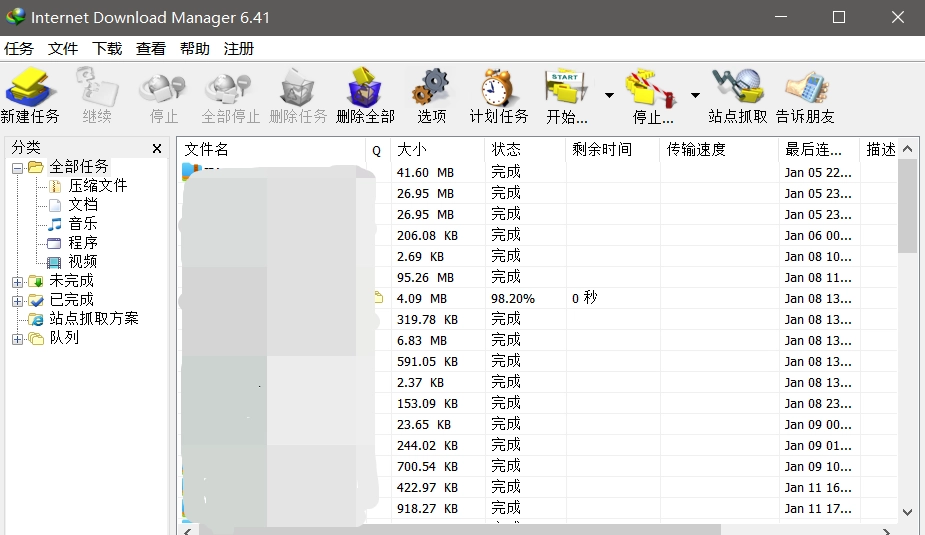Select row with size 153.09 KB
925x535 pixels.
[x=537, y=403]
